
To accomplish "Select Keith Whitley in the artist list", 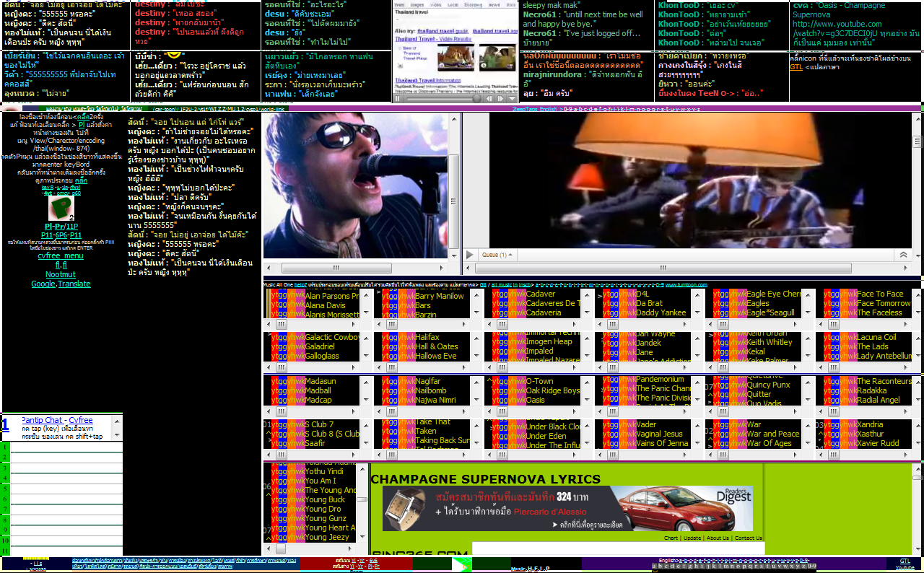I will point(769,341).
